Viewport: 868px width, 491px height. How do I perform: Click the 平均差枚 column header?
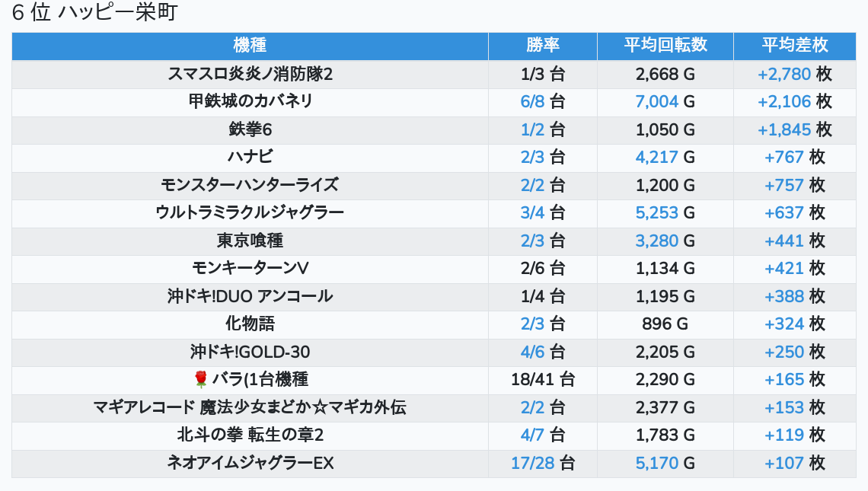click(794, 46)
